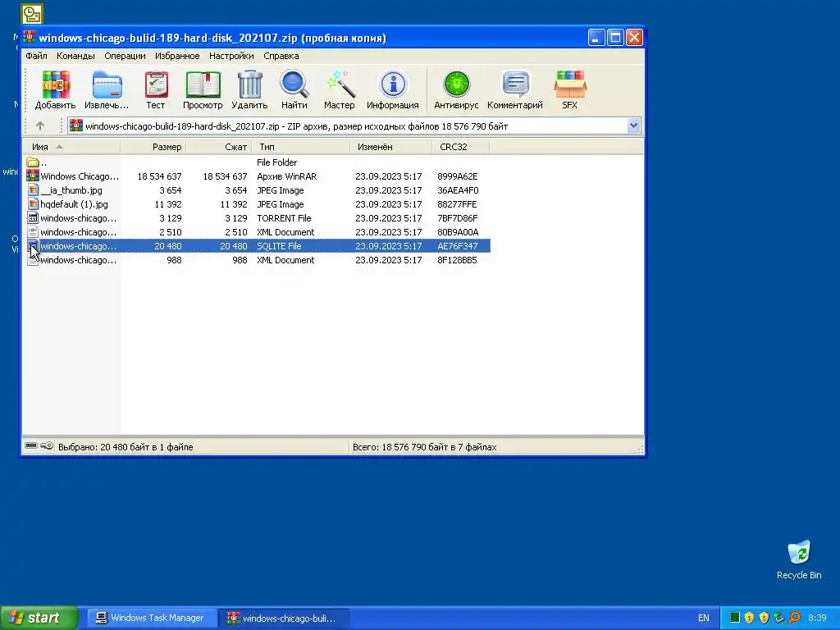
Task: Click CRC32 value 8999A62E
Action: 457,176
